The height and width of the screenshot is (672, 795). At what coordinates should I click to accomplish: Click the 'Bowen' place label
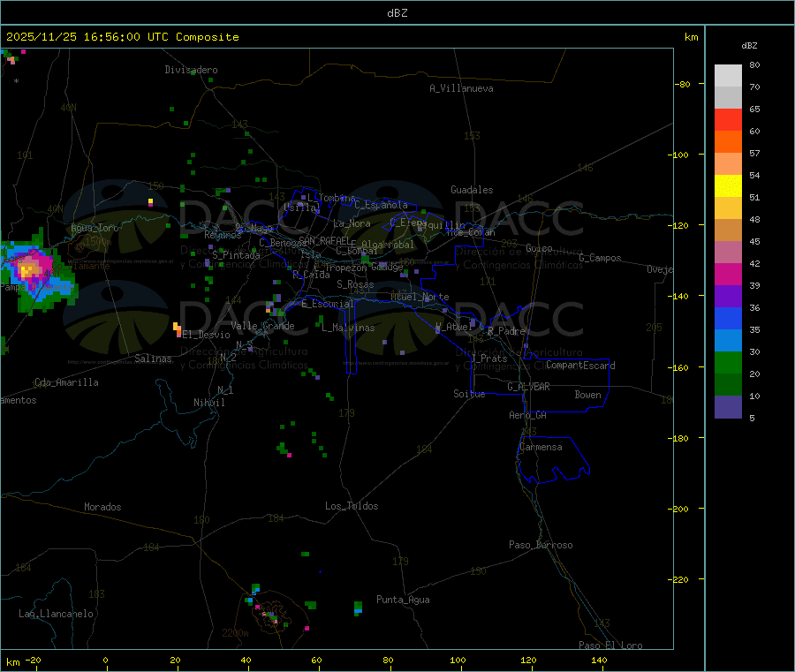tap(588, 395)
